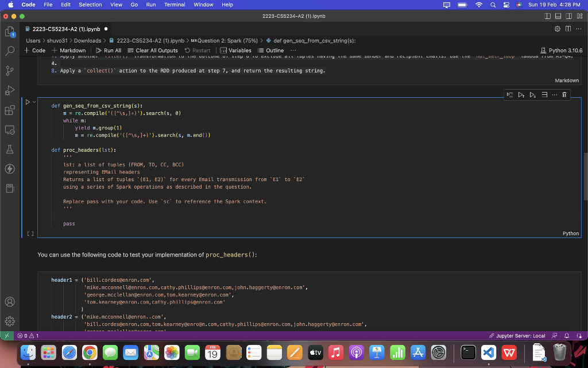Open the Explorer view in activity bar
Screen dimensions: 588x368
click(x=10, y=32)
